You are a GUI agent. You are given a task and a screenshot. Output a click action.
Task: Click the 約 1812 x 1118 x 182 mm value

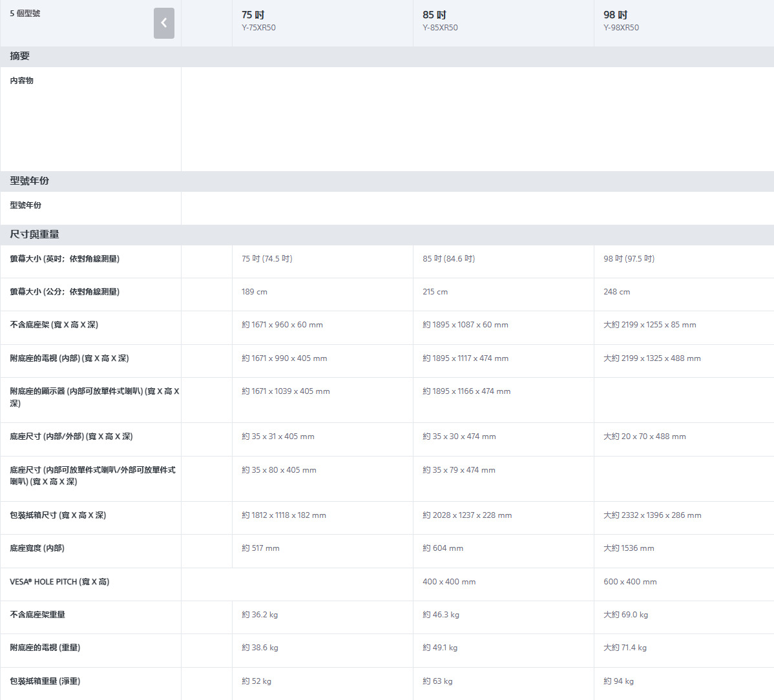pyautogui.click(x=284, y=515)
